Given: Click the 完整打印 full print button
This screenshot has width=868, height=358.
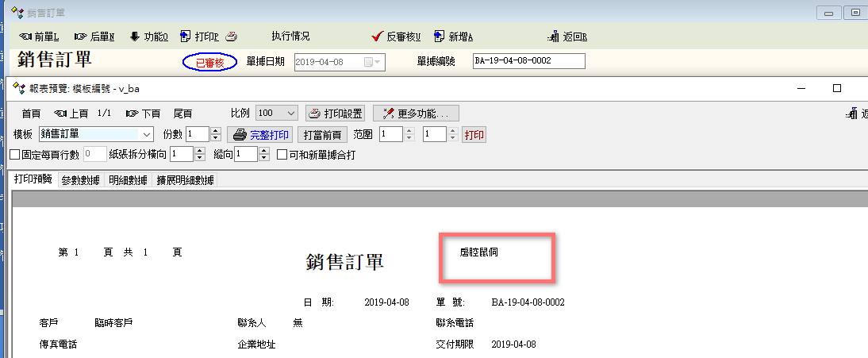Looking at the screenshot, I should pos(259,134).
